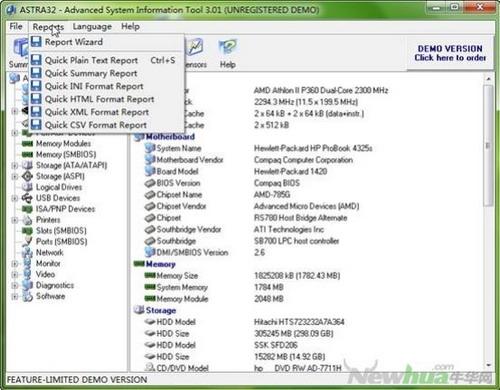500x390 pixels.
Task: Click the Storage (ASPI) icon
Action: coord(27,176)
